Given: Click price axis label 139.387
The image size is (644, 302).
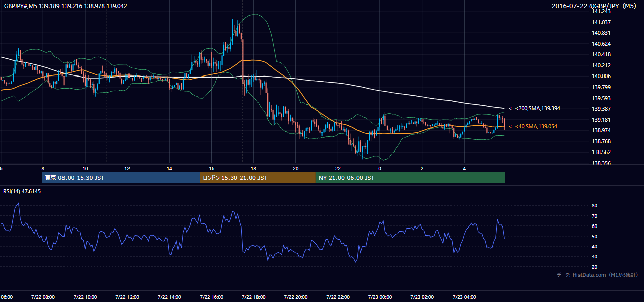Looking at the screenshot, I should click(x=601, y=109).
